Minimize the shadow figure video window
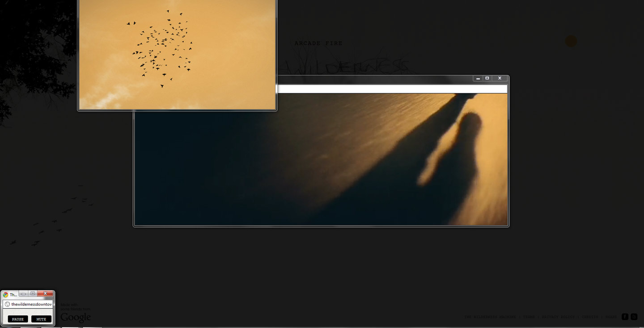This screenshot has width=644, height=328. click(478, 78)
